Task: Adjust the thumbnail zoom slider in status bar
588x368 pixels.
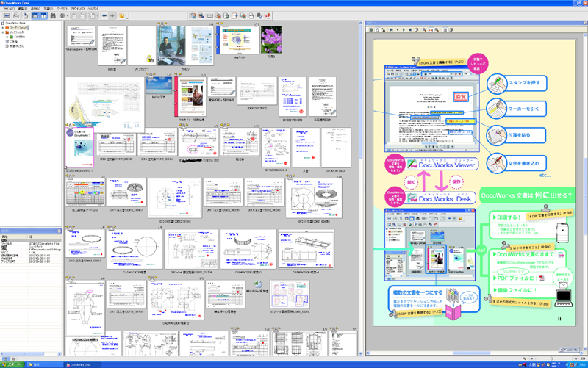Action: tap(552, 358)
